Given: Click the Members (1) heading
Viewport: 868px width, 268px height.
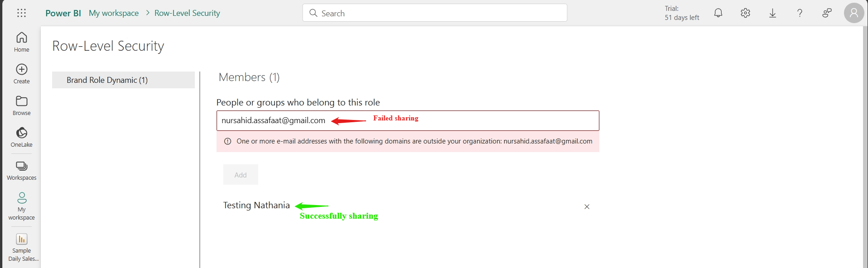Looking at the screenshot, I should point(249,77).
